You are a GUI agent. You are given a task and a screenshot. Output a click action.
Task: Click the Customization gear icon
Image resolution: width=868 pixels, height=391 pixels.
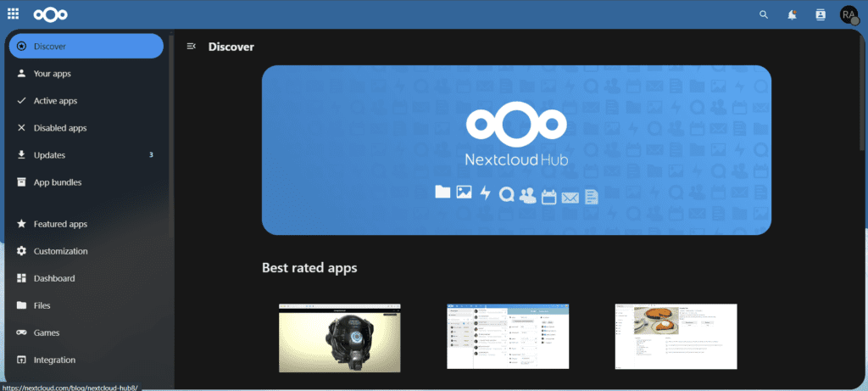[21, 251]
